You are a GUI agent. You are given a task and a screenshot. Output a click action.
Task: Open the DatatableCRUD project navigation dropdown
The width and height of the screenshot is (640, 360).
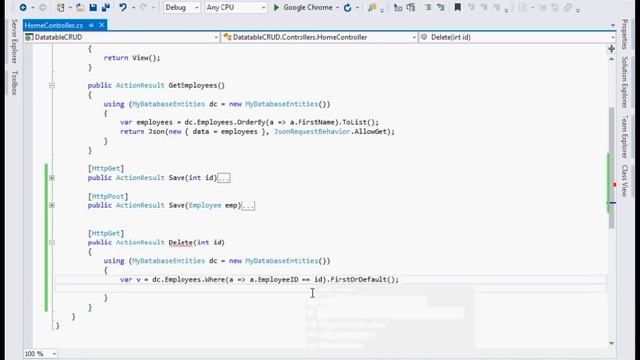pos(122,37)
